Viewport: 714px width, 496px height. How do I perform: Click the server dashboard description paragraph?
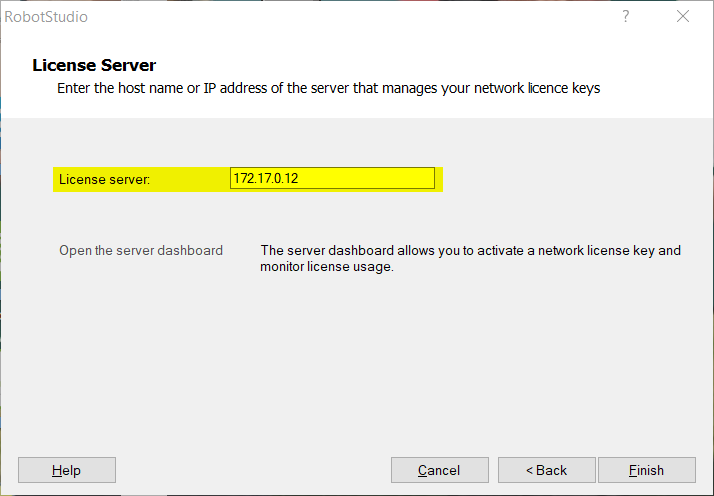tap(470, 258)
